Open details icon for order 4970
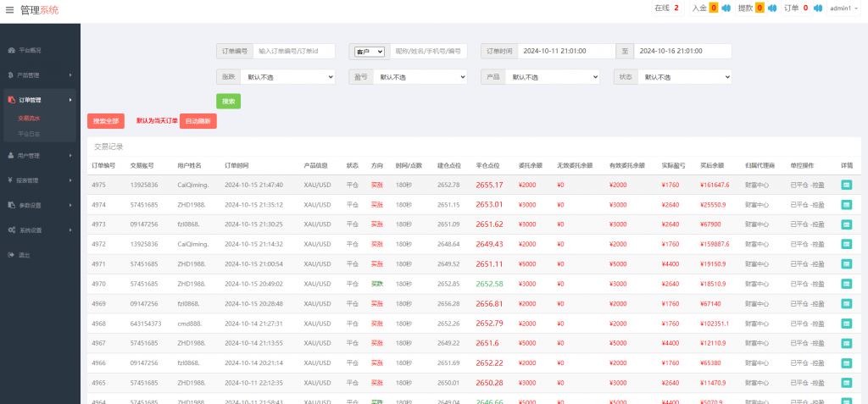The image size is (868, 404). (x=847, y=284)
